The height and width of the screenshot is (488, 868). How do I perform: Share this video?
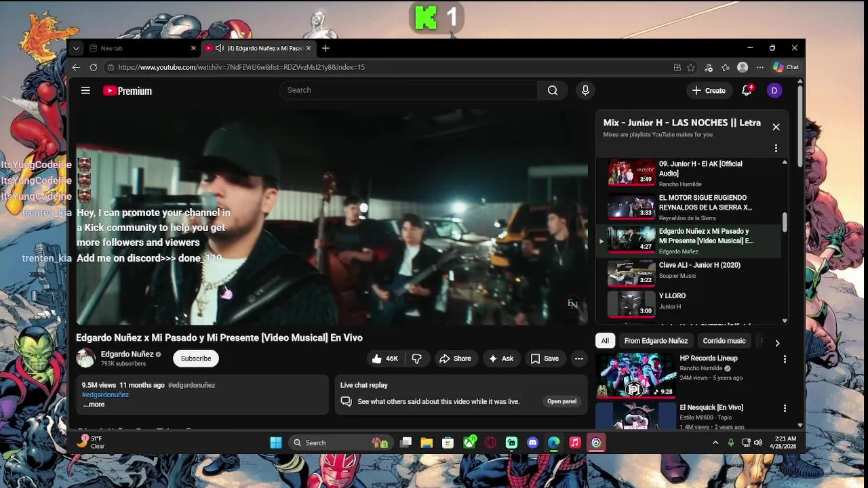coord(455,359)
